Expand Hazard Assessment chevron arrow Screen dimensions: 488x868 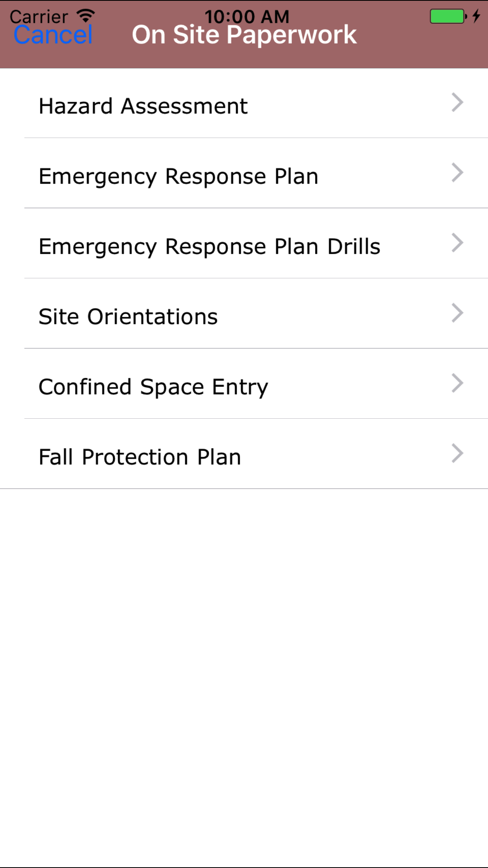[x=457, y=103]
